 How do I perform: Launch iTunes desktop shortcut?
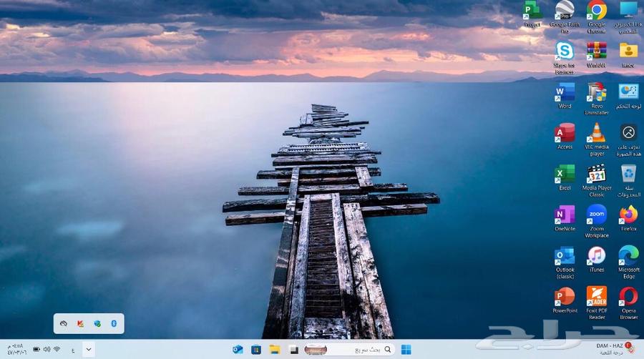596,260
